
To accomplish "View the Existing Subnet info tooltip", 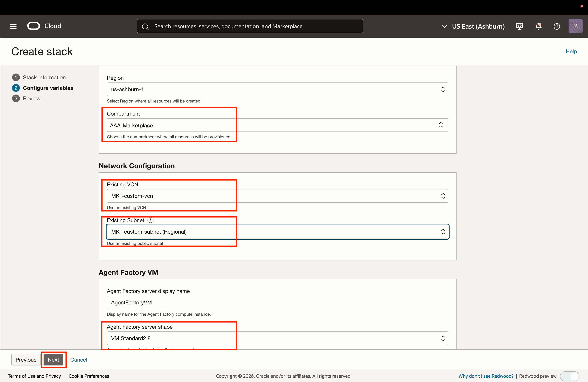I will point(150,220).
